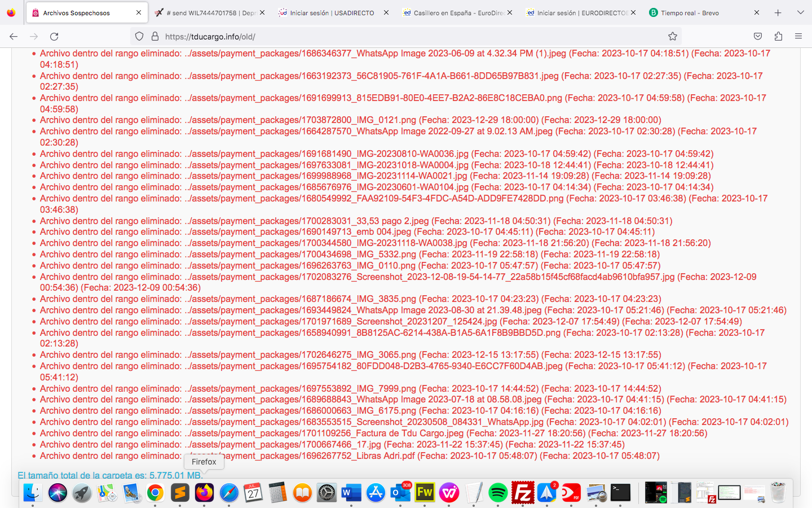Expand the list all tabs chevron
This screenshot has height=508, width=812.
point(800,12)
